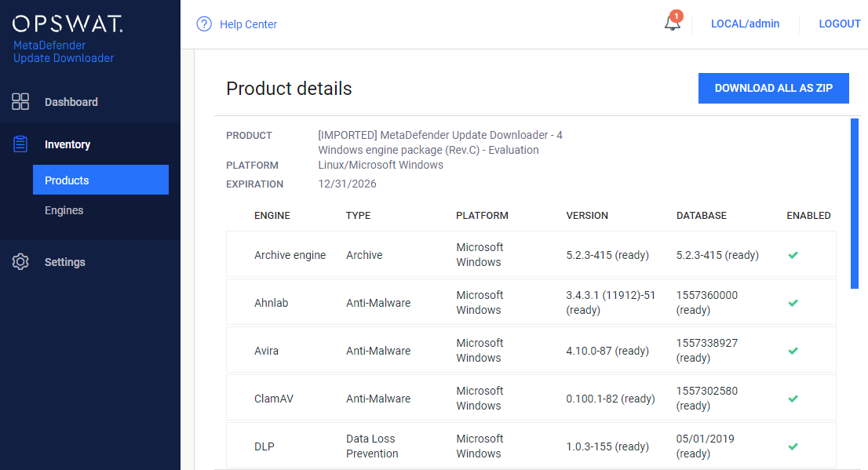The width and height of the screenshot is (868, 470).
Task: Click the Linux/Microsoft Windows platform value
Action: pos(381,165)
